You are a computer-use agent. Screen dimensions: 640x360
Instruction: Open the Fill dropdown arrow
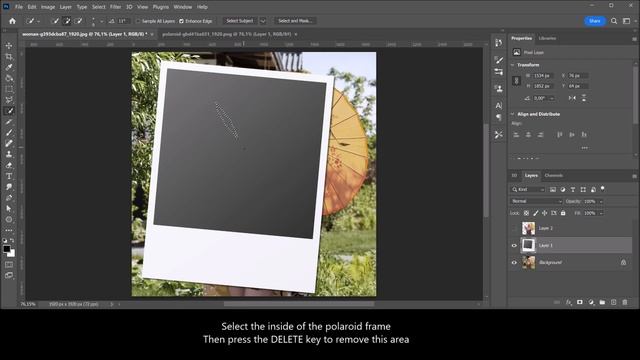(601, 213)
